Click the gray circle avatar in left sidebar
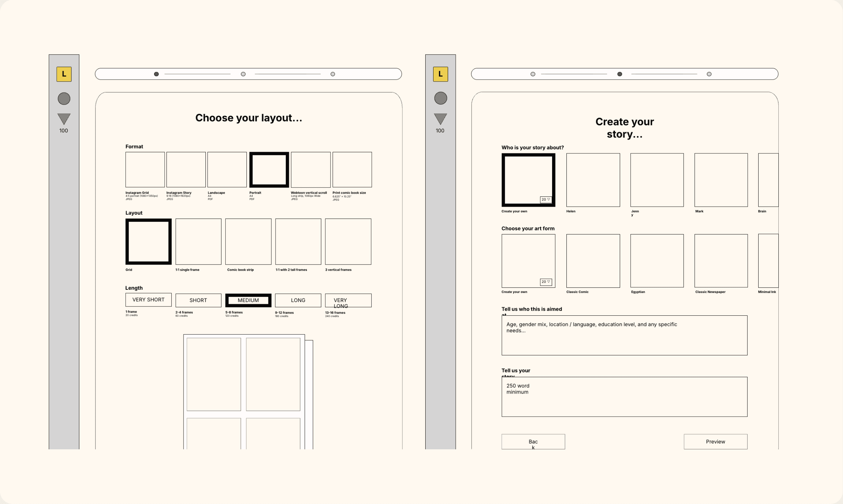Image resolution: width=843 pixels, height=504 pixels. click(x=64, y=99)
